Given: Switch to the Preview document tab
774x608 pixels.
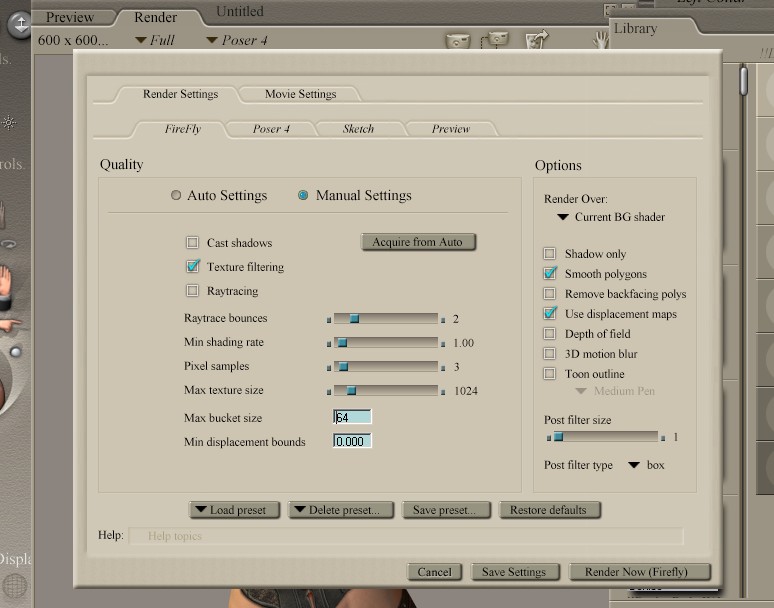Looking at the screenshot, I should coord(70,17).
